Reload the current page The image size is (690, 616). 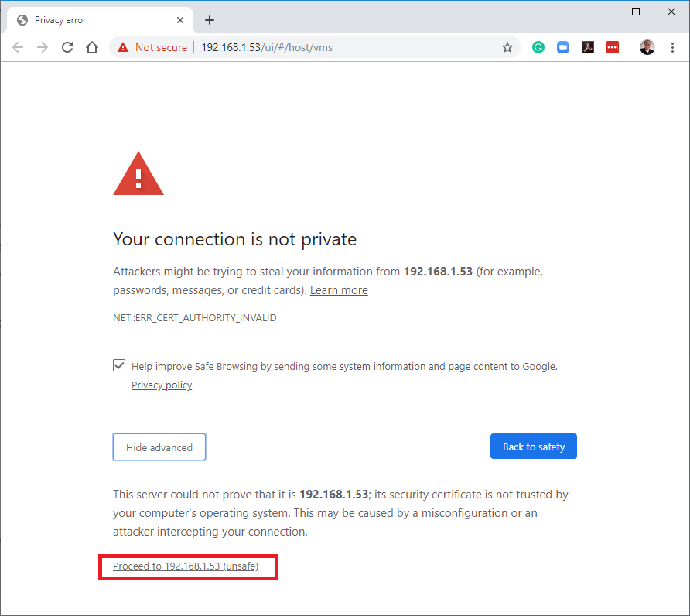coord(67,47)
